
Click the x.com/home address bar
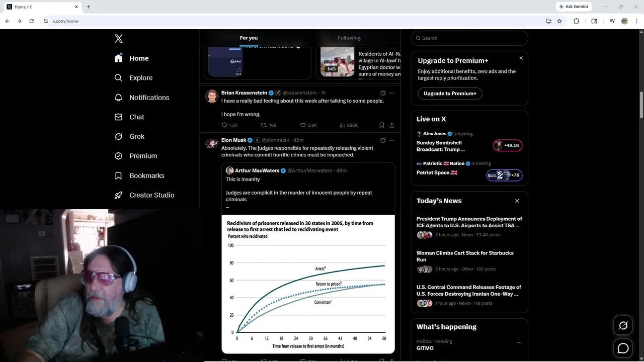click(292, 21)
